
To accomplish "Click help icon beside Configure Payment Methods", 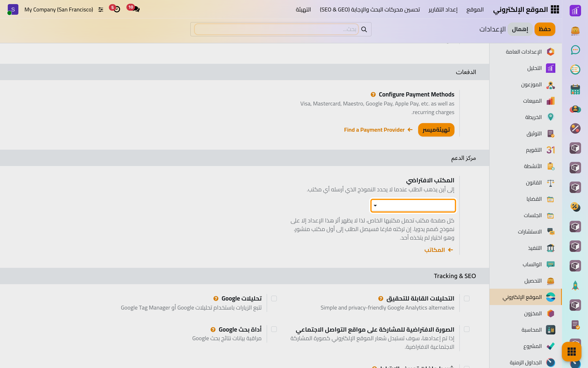I will click(x=373, y=94).
